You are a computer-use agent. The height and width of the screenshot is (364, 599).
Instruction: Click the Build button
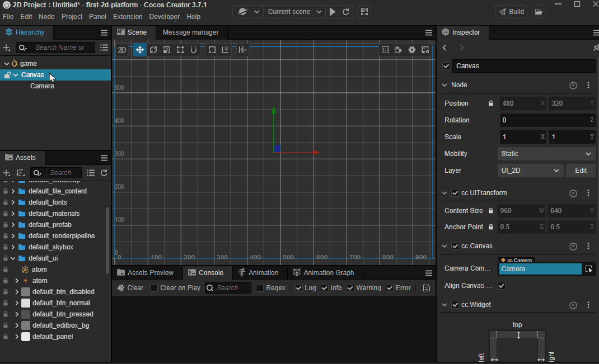pos(511,12)
